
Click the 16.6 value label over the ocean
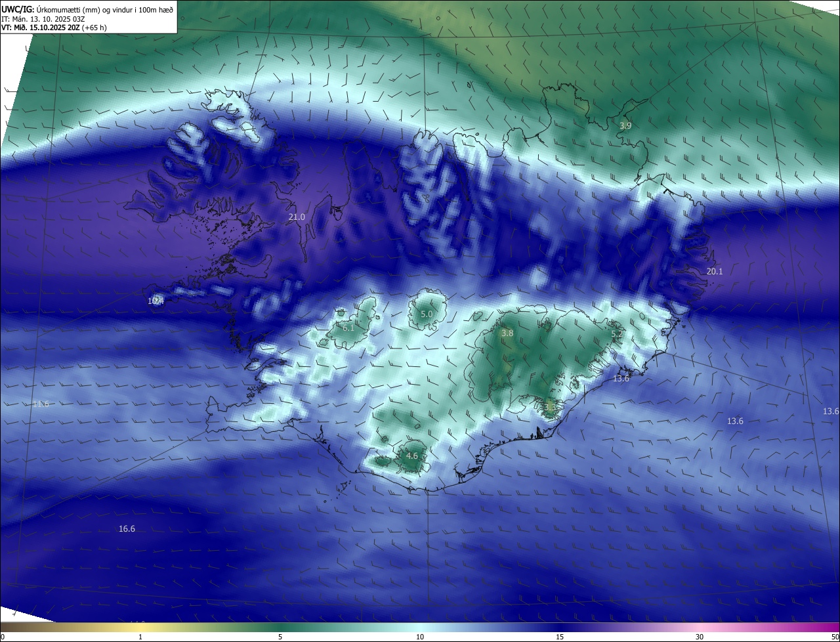127,528
